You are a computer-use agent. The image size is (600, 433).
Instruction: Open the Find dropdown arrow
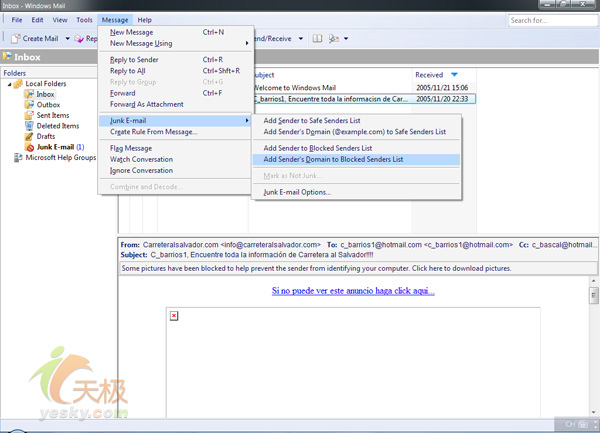click(x=346, y=39)
